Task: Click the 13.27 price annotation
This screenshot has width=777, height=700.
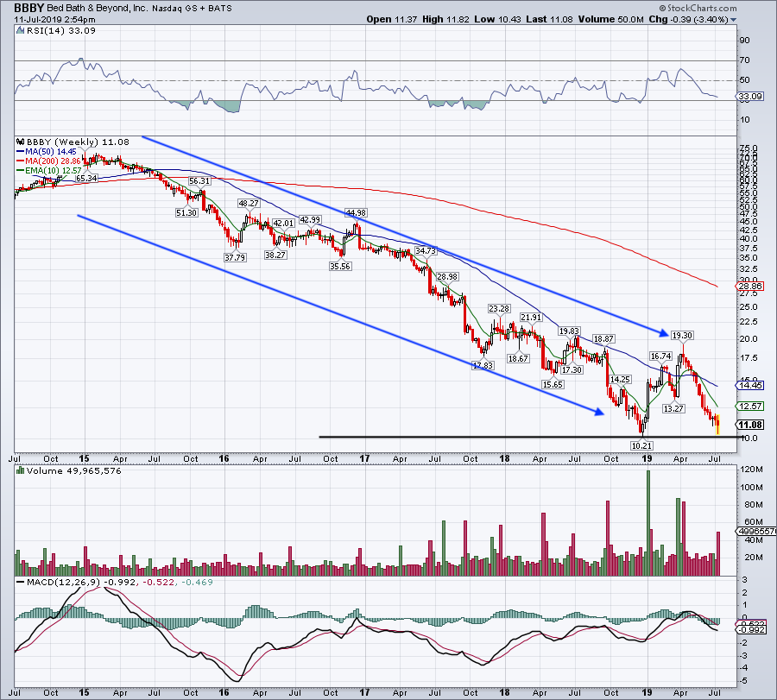Action: click(673, 409)
